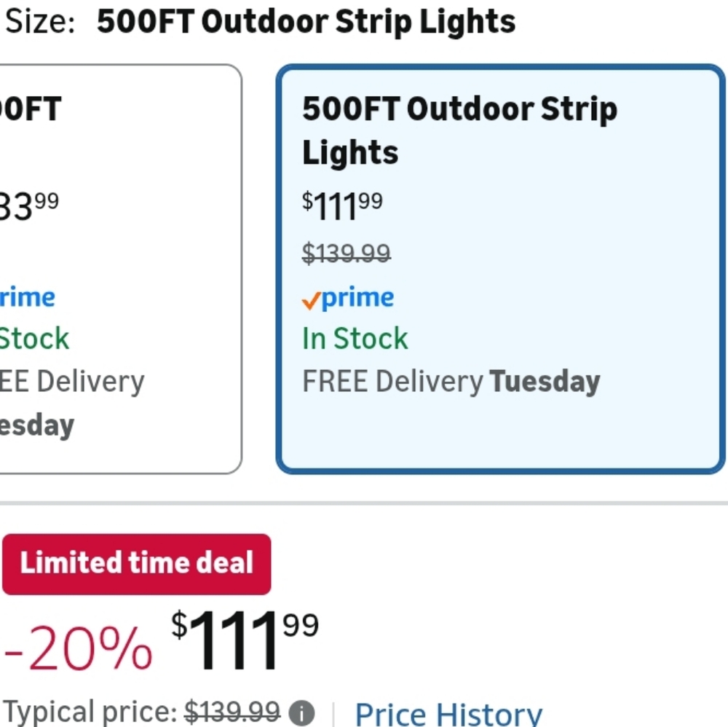728x727 pixels.
Task: Click the Prime logo on left size card
Action: pos(27,296)
